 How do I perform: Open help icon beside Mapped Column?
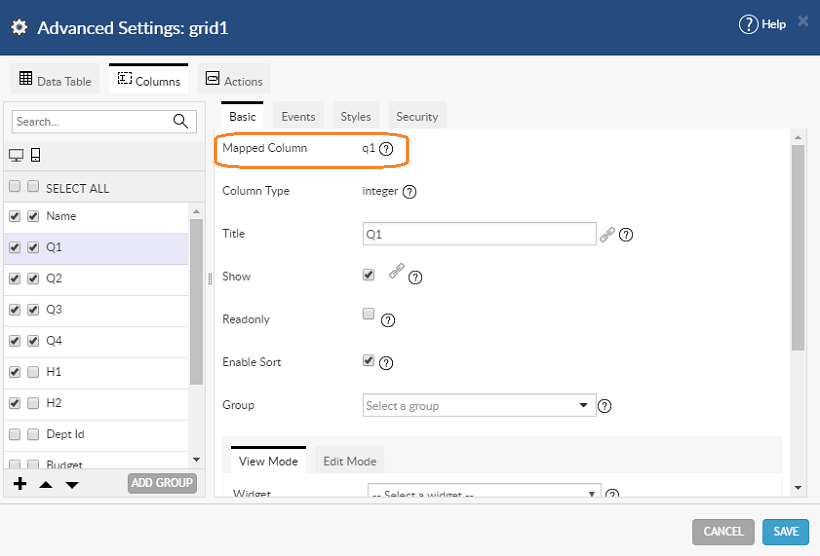[386, 149]
